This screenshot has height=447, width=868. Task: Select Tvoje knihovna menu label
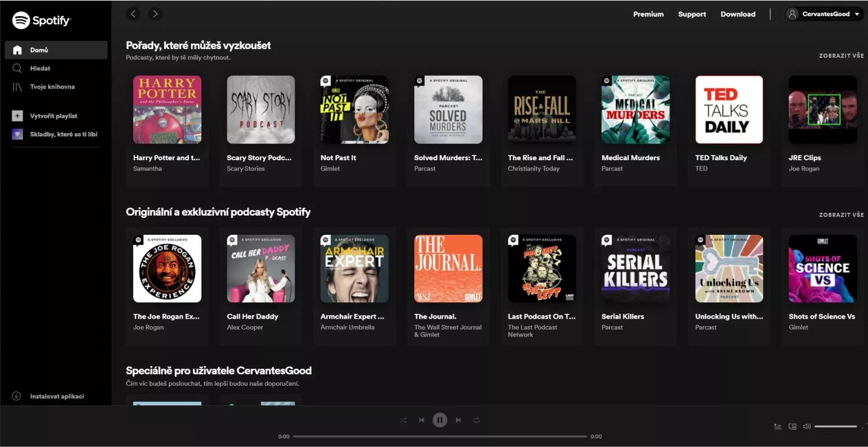pyautogui.click(x=52, y=87)
